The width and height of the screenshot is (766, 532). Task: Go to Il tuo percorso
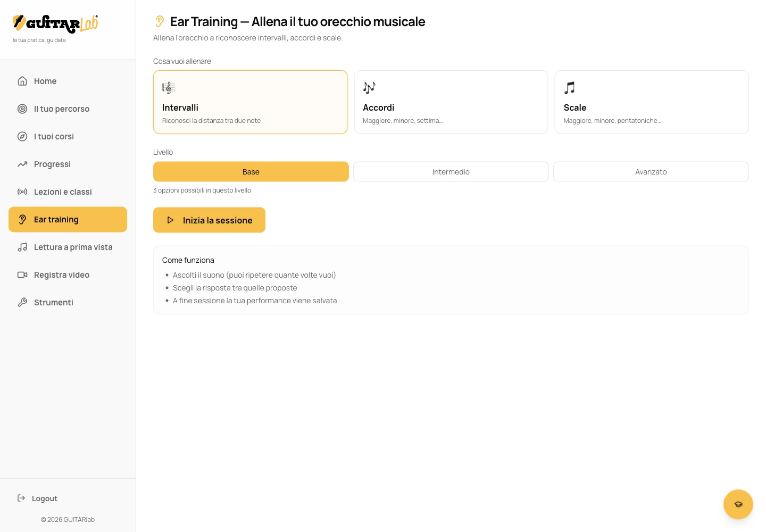click(68, 109)
